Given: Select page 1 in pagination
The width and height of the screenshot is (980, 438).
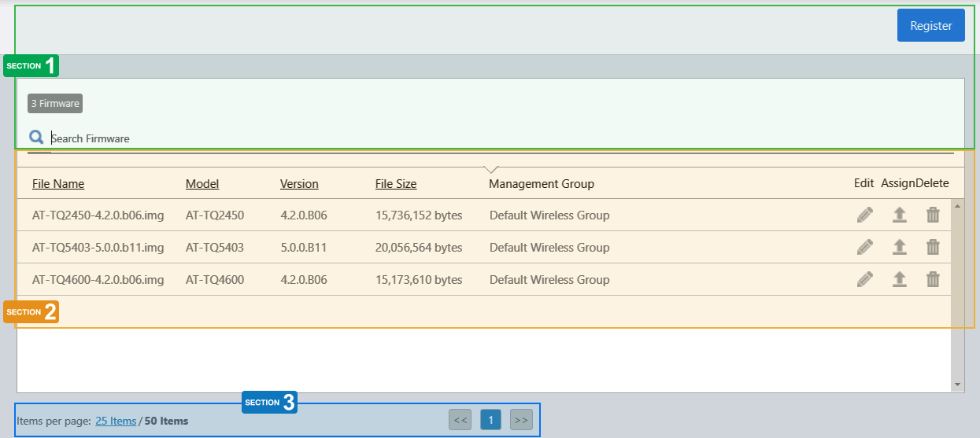Looking at the screenshot, I should click(490, 420).
